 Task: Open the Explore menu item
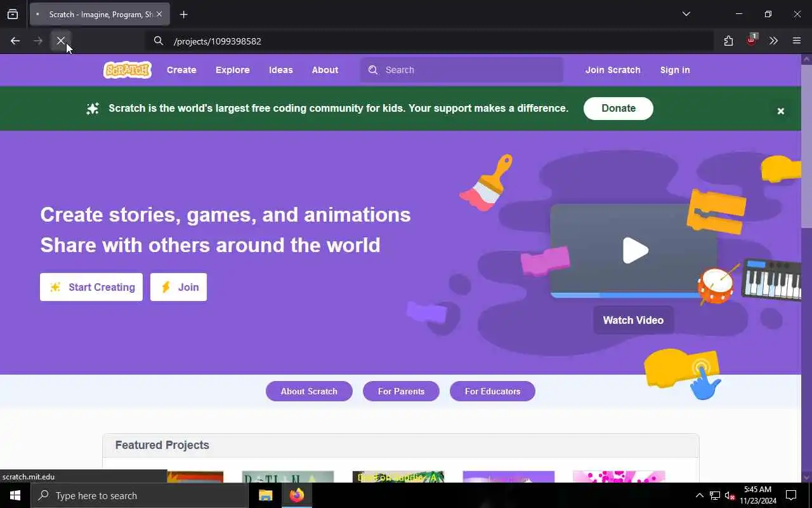(x=233, y=70)
